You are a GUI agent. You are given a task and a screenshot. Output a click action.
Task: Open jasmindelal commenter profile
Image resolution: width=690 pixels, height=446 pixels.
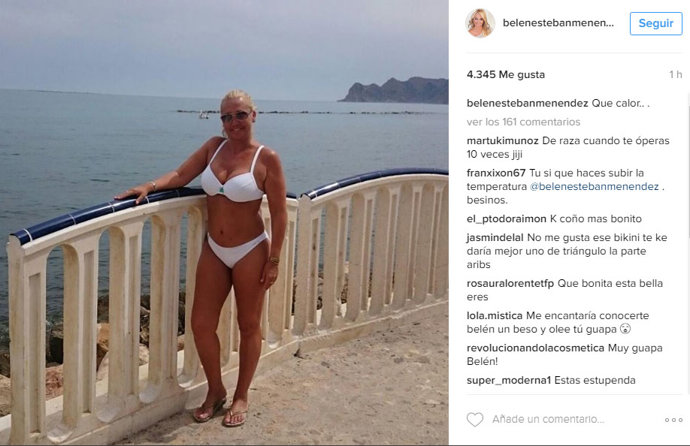[495, 238]
